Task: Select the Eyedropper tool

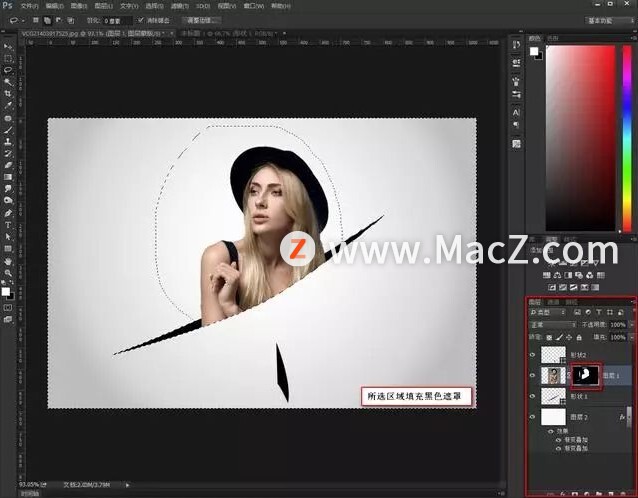Action: click(x=8, y=105)
